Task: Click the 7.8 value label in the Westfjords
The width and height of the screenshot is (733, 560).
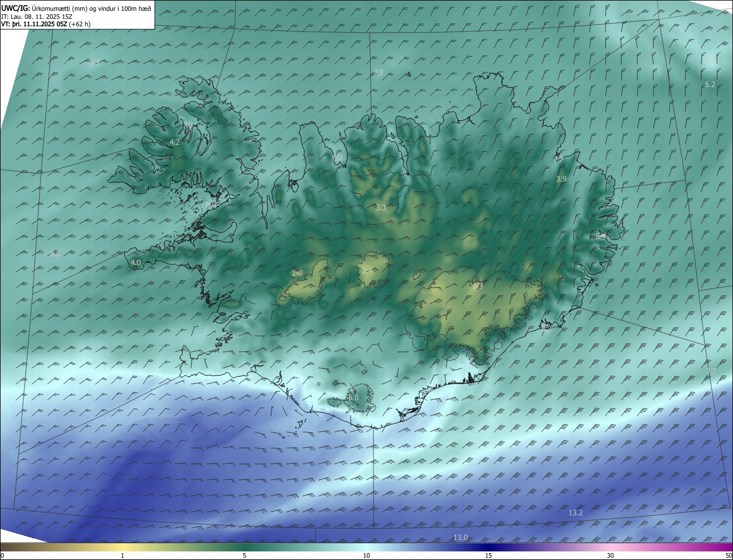Action: (188, 125)
